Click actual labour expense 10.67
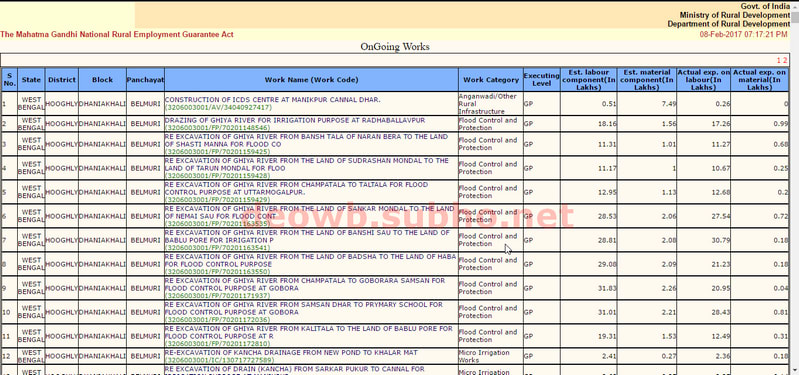The image size is (799, 375). click(x=721, y=168)
